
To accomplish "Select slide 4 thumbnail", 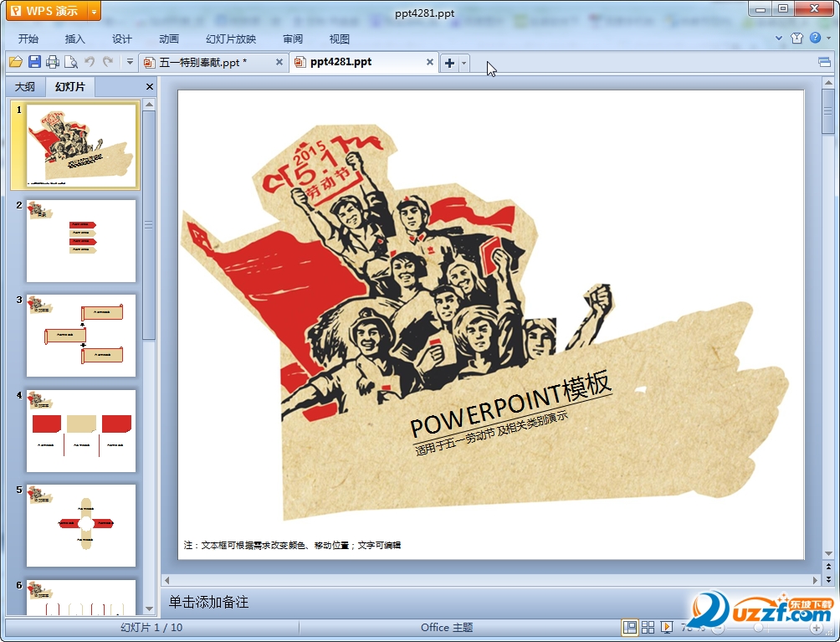I will click(x=81, y=431).
